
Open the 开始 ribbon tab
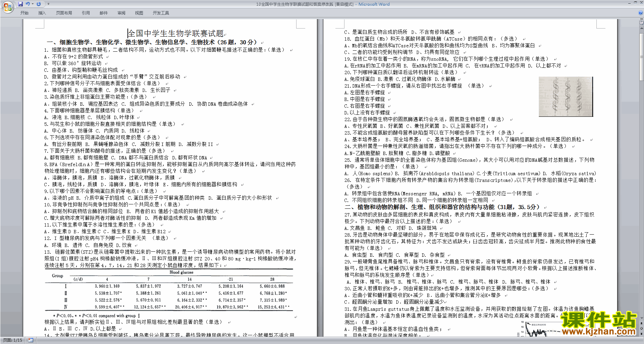24,13
